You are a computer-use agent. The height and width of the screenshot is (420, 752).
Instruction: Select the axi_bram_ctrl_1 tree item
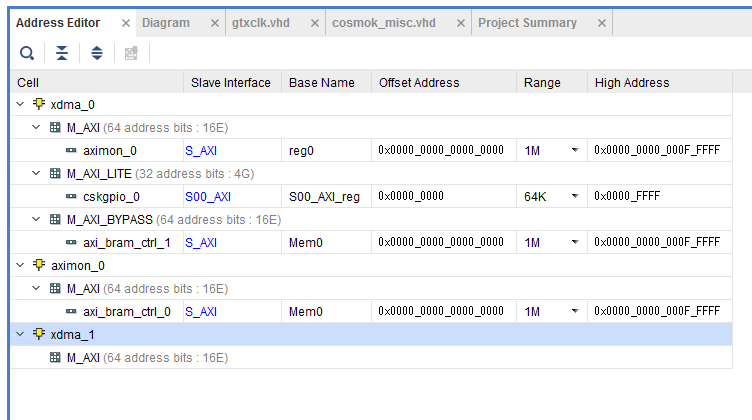tap(126, 242)
